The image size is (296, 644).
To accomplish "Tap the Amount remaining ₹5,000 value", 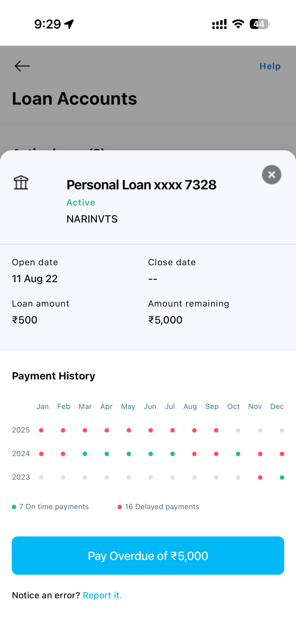I will [x=165, y=320].
